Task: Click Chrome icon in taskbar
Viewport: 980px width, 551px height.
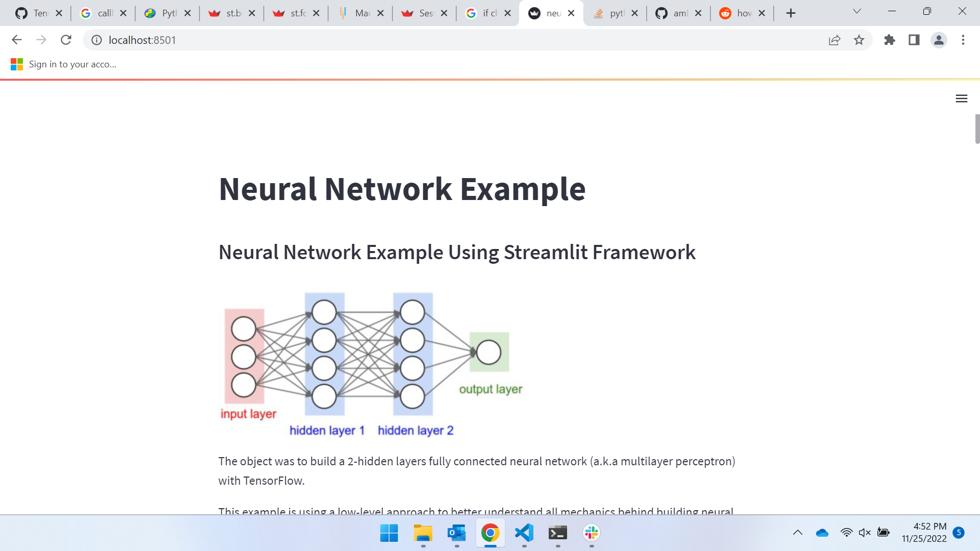Action: pyautogui.click(x=490, y=533)
